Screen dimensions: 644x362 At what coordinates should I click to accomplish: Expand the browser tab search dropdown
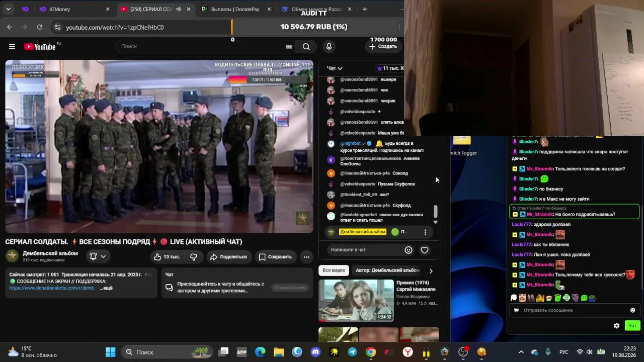point(9,9)
